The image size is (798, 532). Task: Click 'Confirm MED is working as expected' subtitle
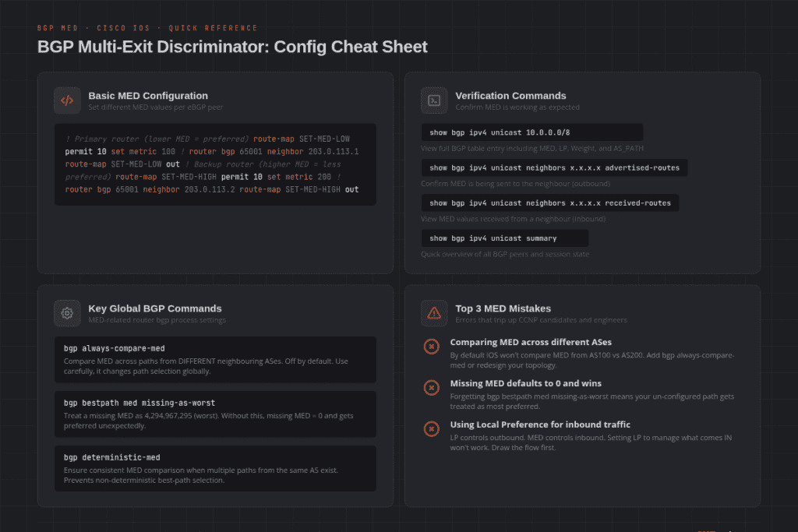[517, 107]
